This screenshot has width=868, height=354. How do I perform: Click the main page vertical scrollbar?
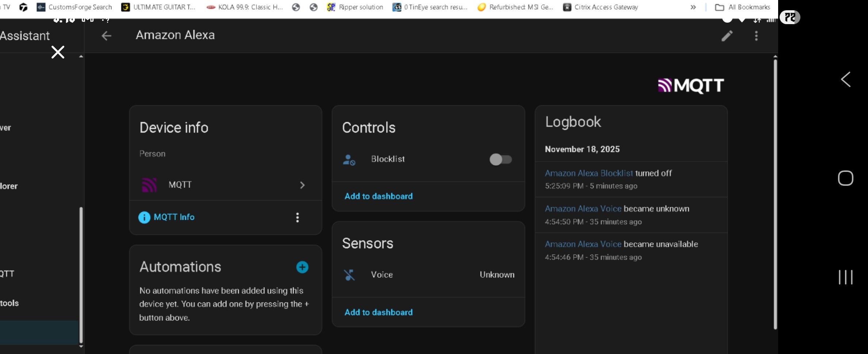click(775, 194)
